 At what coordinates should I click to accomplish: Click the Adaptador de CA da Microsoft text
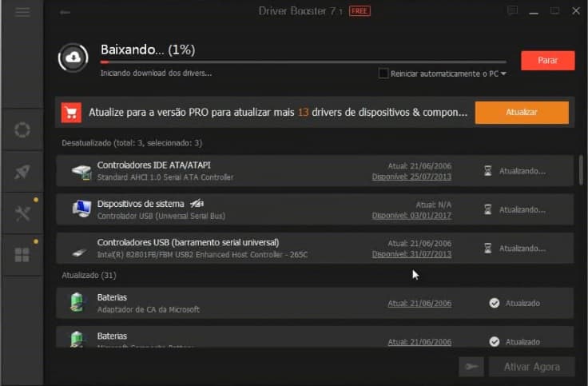pyautogui.click(x=148, y=309)
